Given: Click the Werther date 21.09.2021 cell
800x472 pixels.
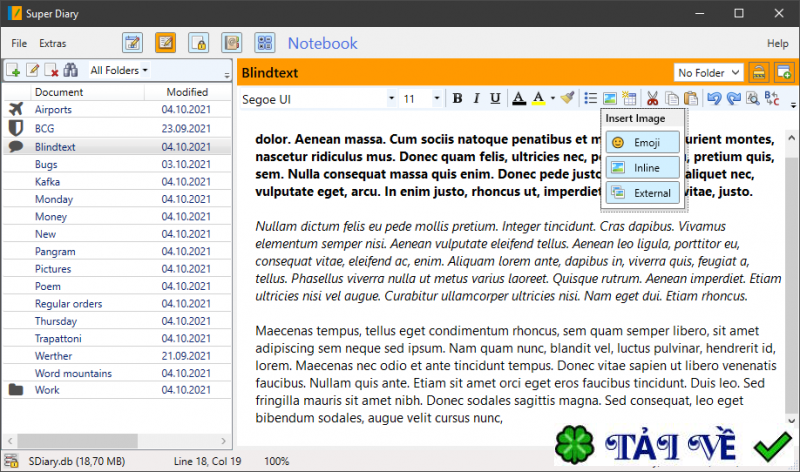Looking at the screenshot, I should pos(186,356).
